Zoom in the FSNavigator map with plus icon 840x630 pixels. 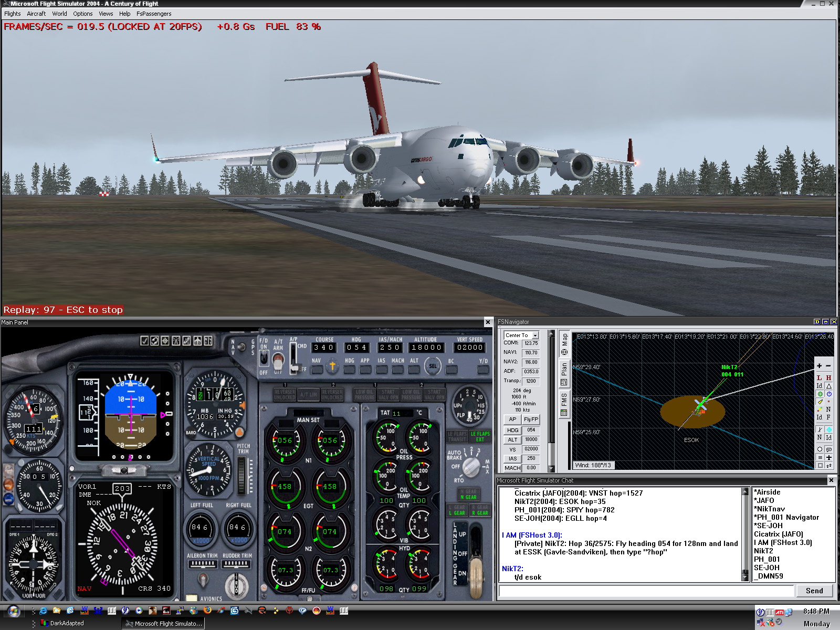pos(819,366)
